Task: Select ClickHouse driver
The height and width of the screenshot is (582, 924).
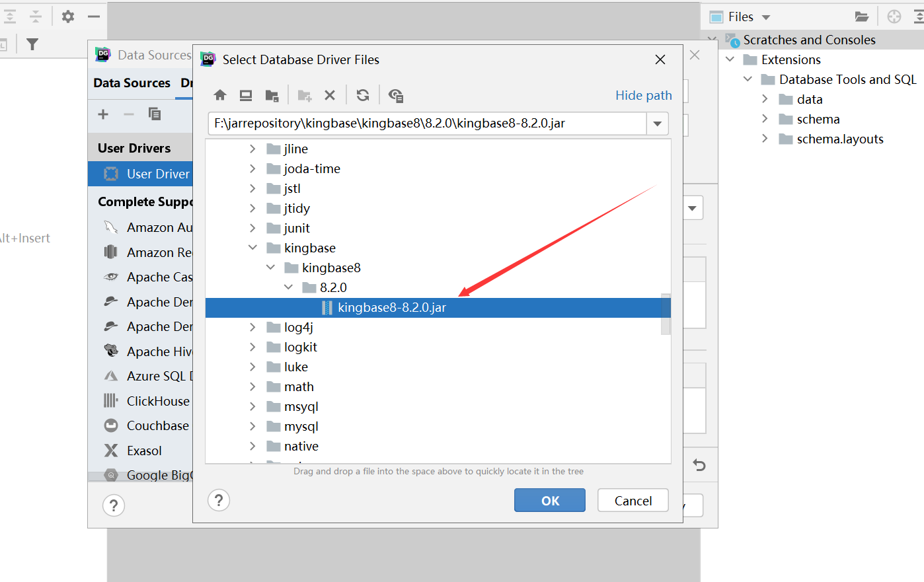Action: point(140,401)
